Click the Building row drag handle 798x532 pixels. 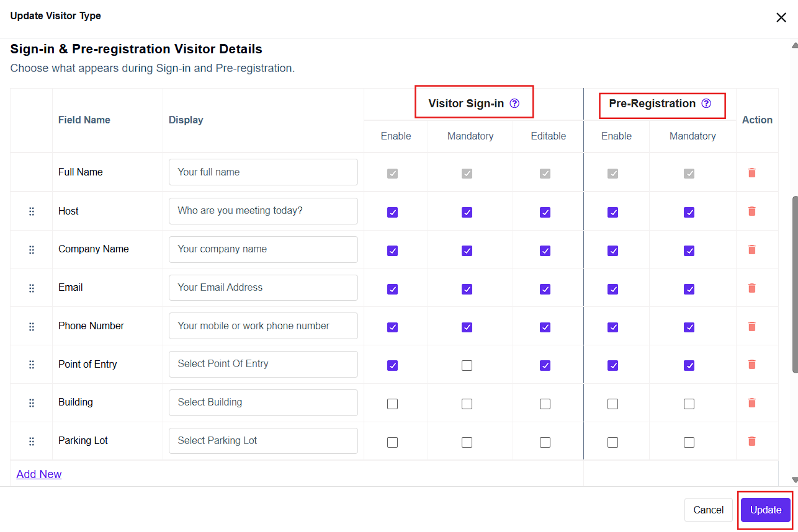pos(32,403)
